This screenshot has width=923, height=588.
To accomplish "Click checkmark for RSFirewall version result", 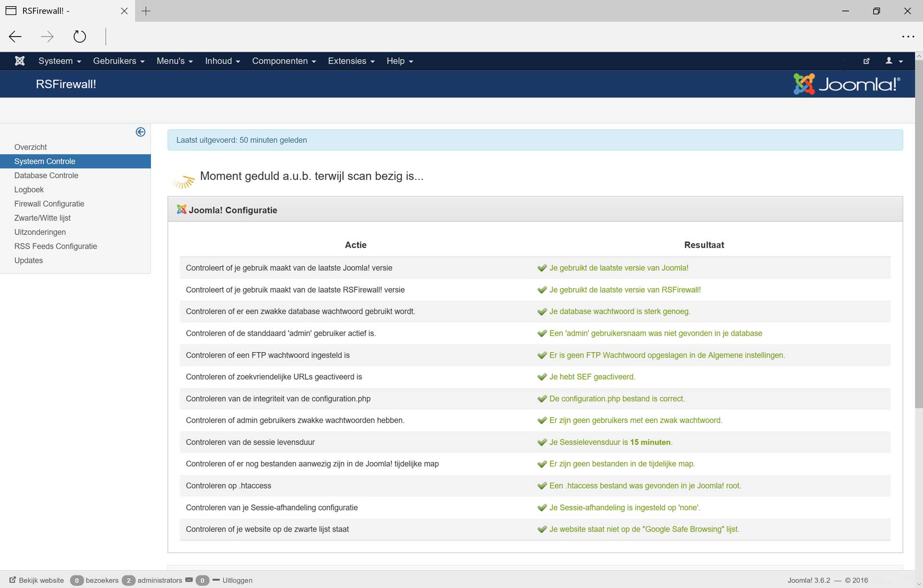I will (x=542, y=290).
